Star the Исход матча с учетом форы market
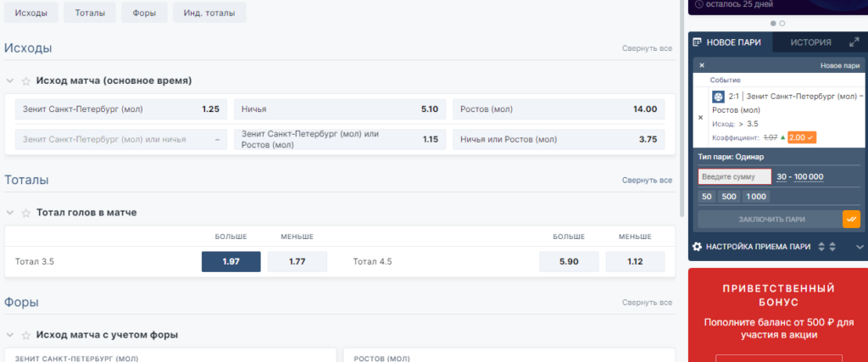This screenshot has height=362, width=868. 25,336
